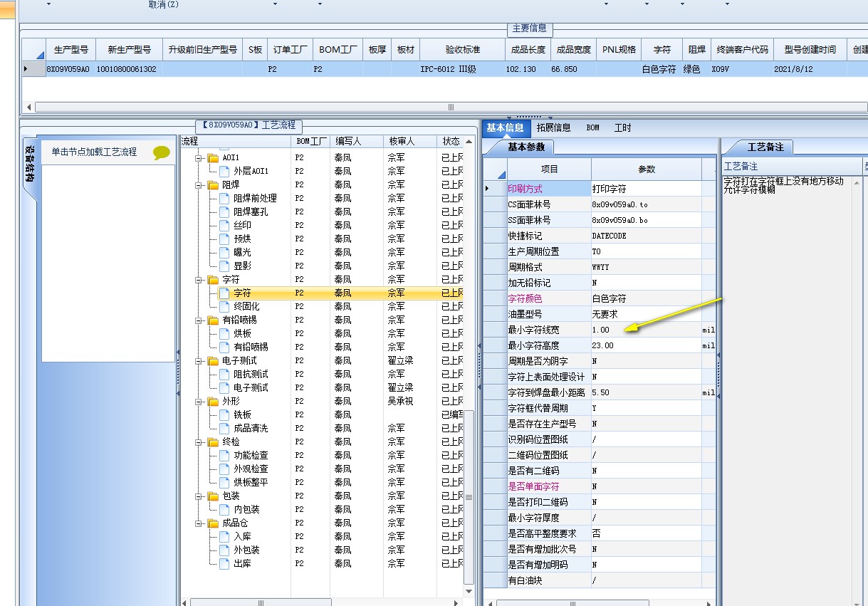Click the 字符 folder icon
The width and height of the screenshot is (868, 606).
[213, 279]
